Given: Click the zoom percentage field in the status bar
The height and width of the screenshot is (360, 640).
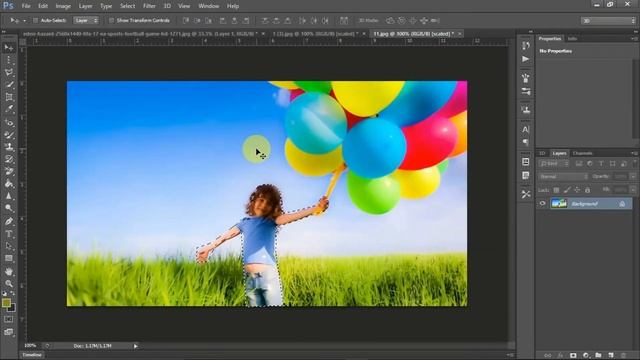Looking at the screenshot, I should pos(30,346).
